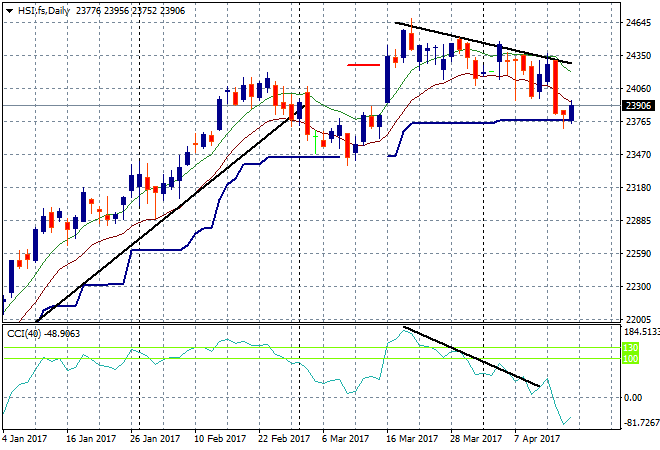Click the 4 Jan 2017 date label
This screenshot has height=450, width=660.
tap(25, 439)
